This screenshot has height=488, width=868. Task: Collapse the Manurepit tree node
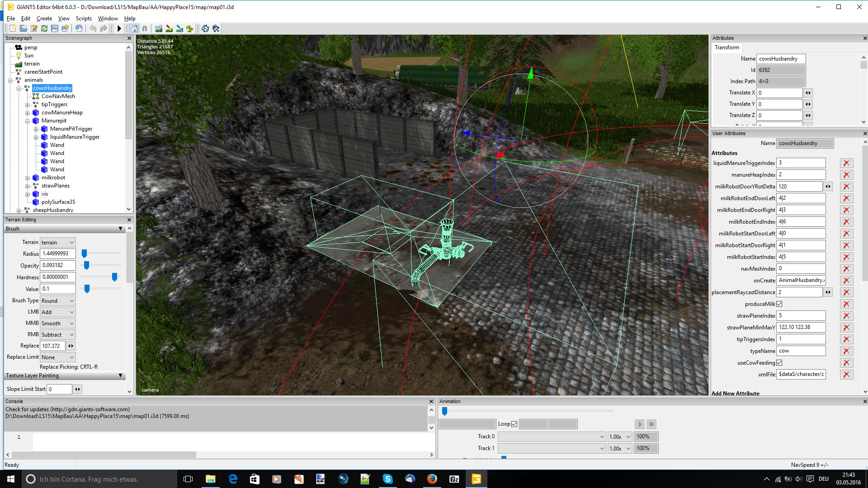coord(28,121)
